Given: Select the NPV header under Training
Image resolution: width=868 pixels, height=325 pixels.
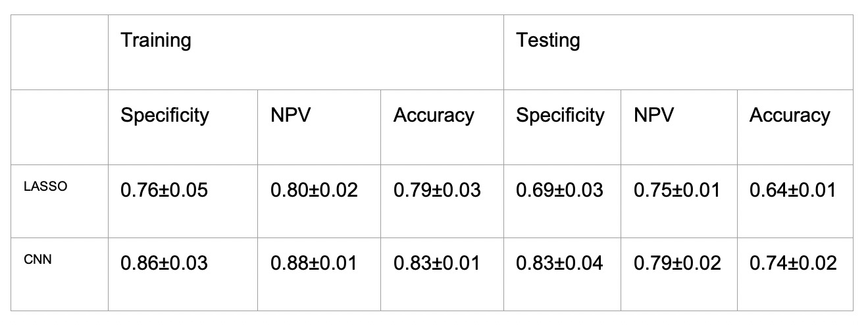Looking at the screenshot, I should tap(290, 116).
